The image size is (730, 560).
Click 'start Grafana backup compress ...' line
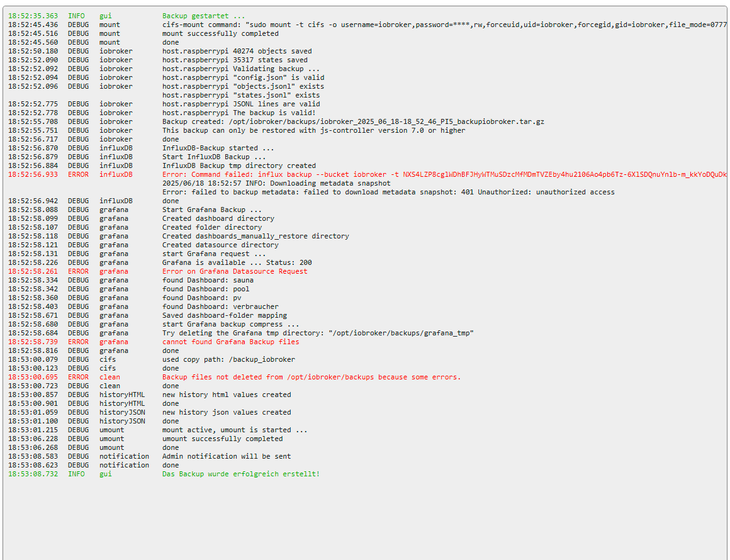pyautogui.click(x=230, y=325)
